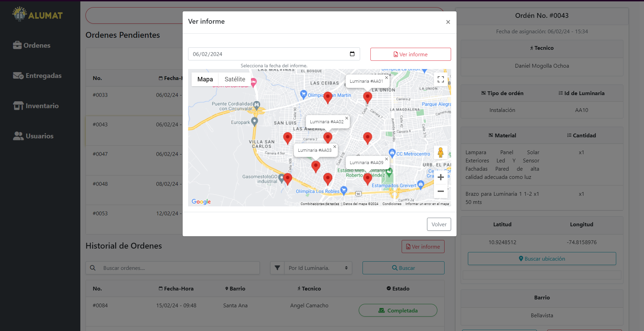Image resolution: width=644 pixels, height=331 pixels.
Task: Select pending order #0053 row
Action: (x=134, y=219)
